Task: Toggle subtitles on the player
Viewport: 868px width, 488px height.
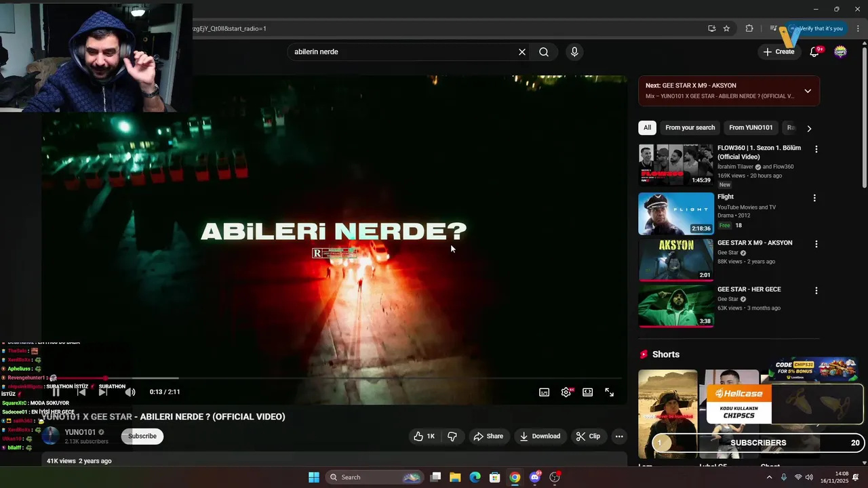Action: coord(544,392)
